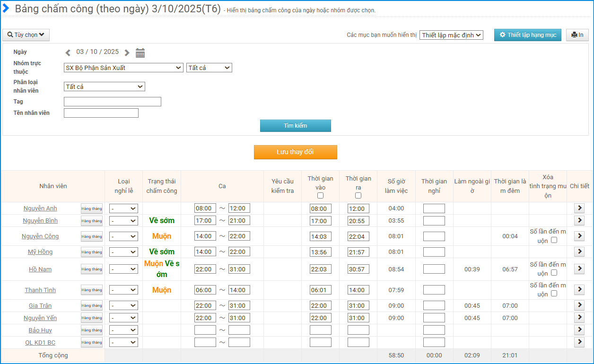Open Thiết lập hạng mục settings
This screenshot has width=594, height=364.
[x=527, y=35]
